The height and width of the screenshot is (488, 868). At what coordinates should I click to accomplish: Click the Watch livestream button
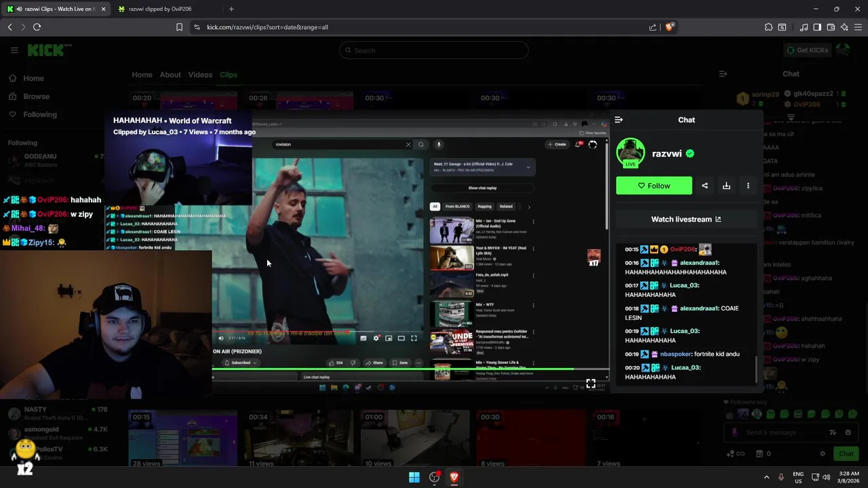(x=686, y=219)
